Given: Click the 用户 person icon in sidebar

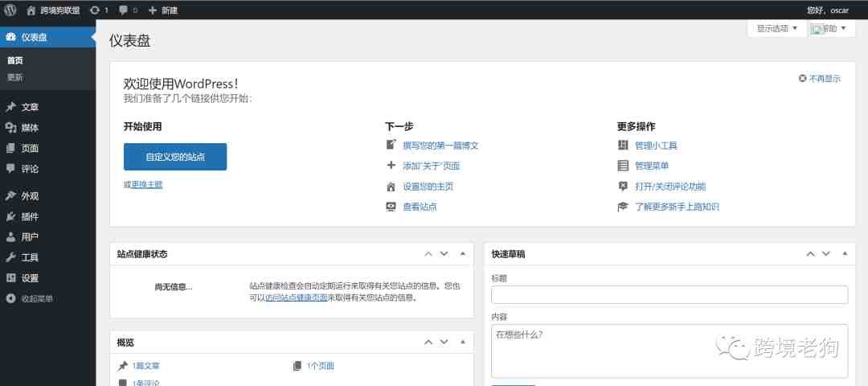Looking at the screenshot, I should (10, 236).
